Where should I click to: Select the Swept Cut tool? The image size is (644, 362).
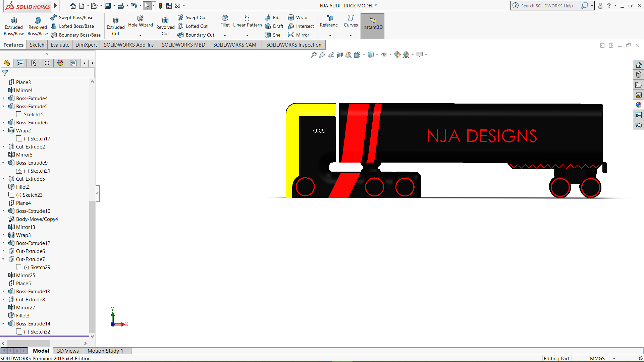tap(192, 17)
